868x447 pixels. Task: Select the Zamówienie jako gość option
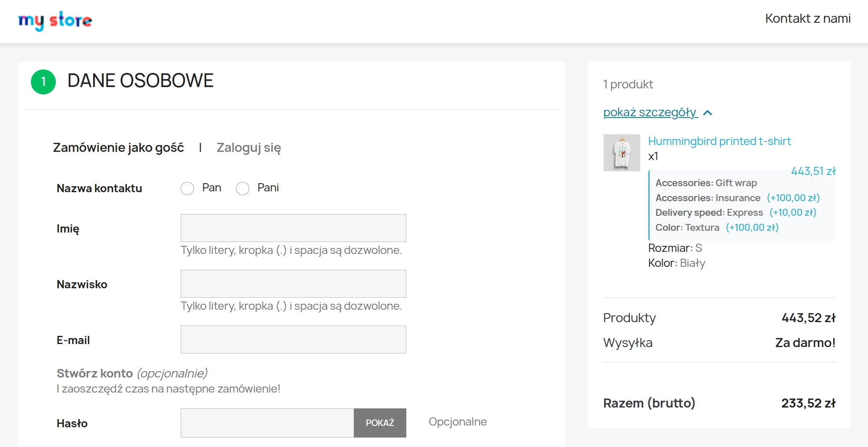click(x=118, y=147)
